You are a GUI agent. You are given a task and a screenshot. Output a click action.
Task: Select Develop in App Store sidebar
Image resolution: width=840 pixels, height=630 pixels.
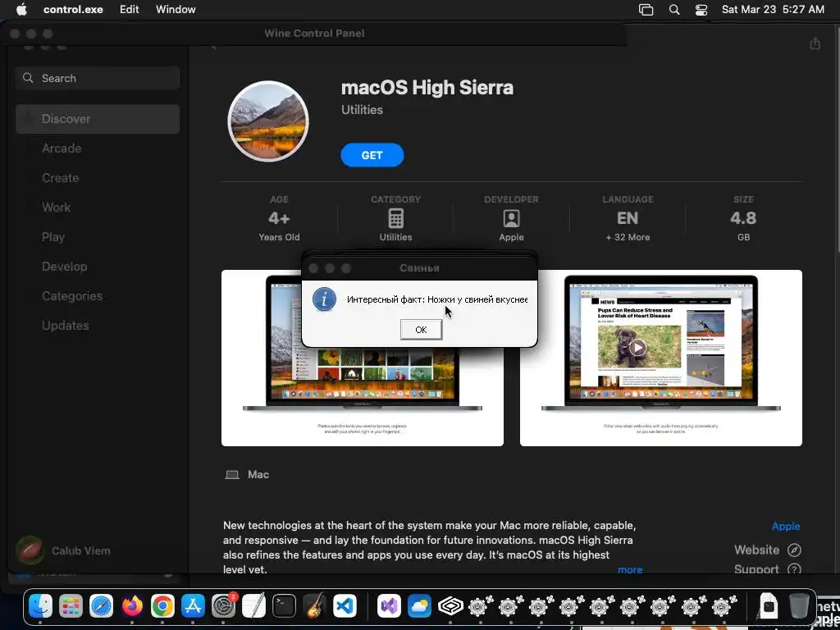tap(98, 267)
